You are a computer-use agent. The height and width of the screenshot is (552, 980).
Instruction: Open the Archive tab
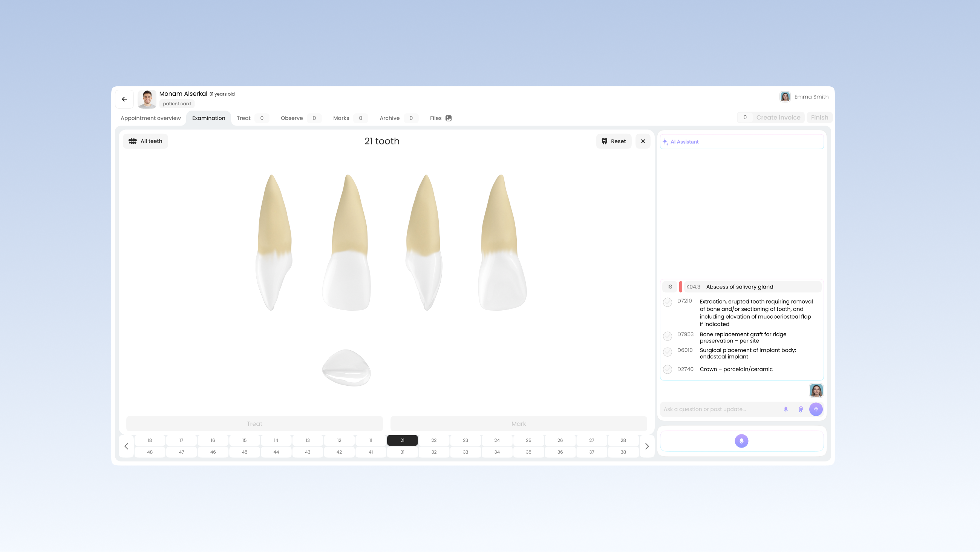[x=398, y=118]
